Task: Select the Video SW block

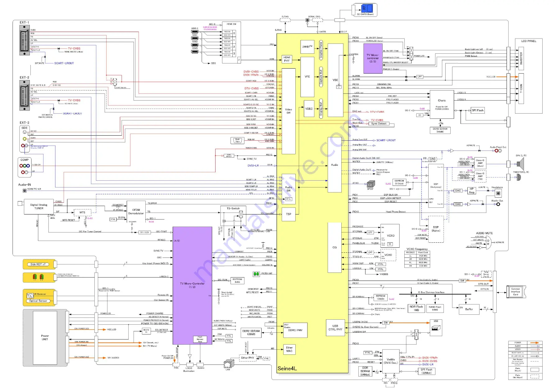Action: (x=289, y=111)
